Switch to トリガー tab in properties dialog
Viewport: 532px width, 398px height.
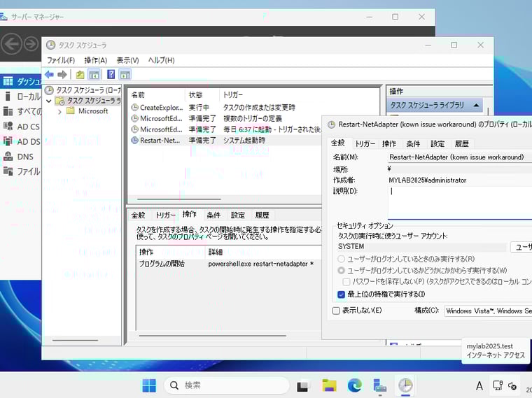coord(365,143)
